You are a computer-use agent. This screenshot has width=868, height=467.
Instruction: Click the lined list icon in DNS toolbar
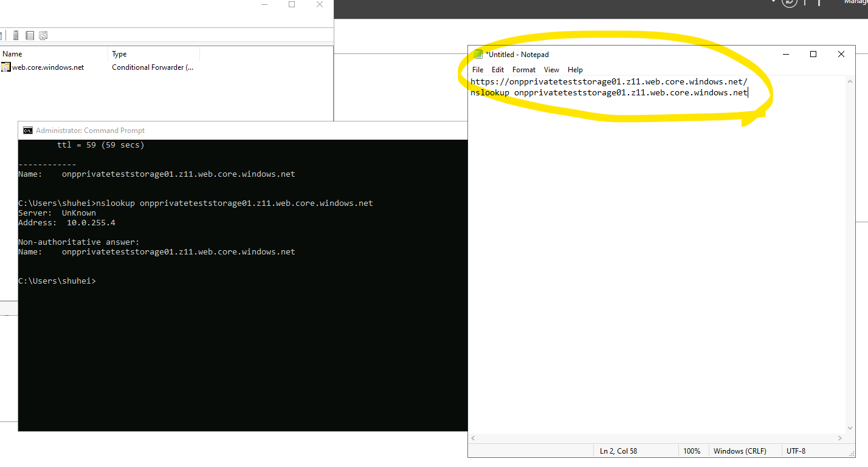tap(30, 36)
